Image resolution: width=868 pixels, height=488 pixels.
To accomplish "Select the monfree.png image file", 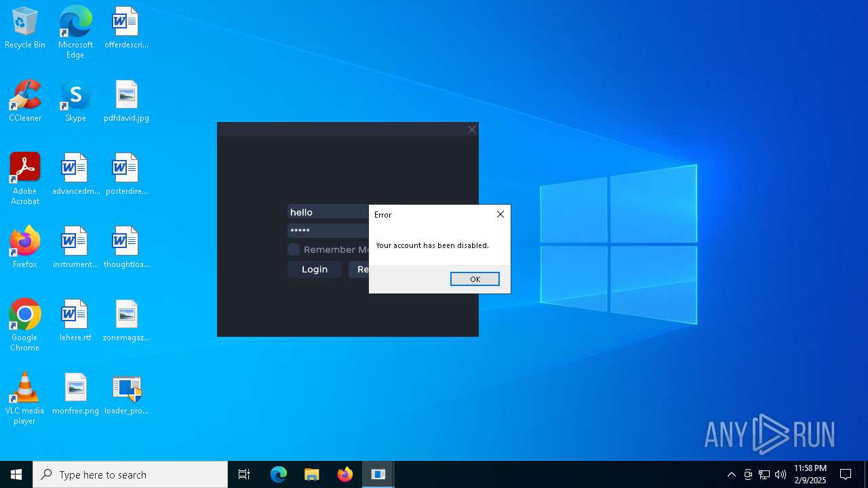I will pyautogui.click(x=75, y=394).
